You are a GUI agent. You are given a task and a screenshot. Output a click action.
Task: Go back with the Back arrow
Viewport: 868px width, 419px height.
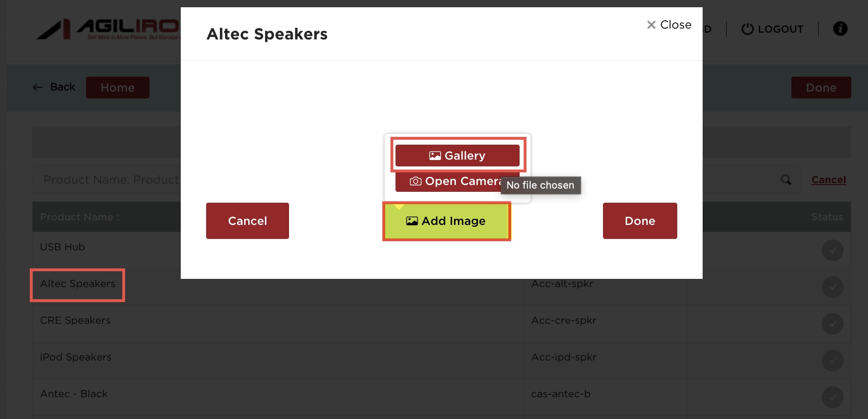point(54,87)
